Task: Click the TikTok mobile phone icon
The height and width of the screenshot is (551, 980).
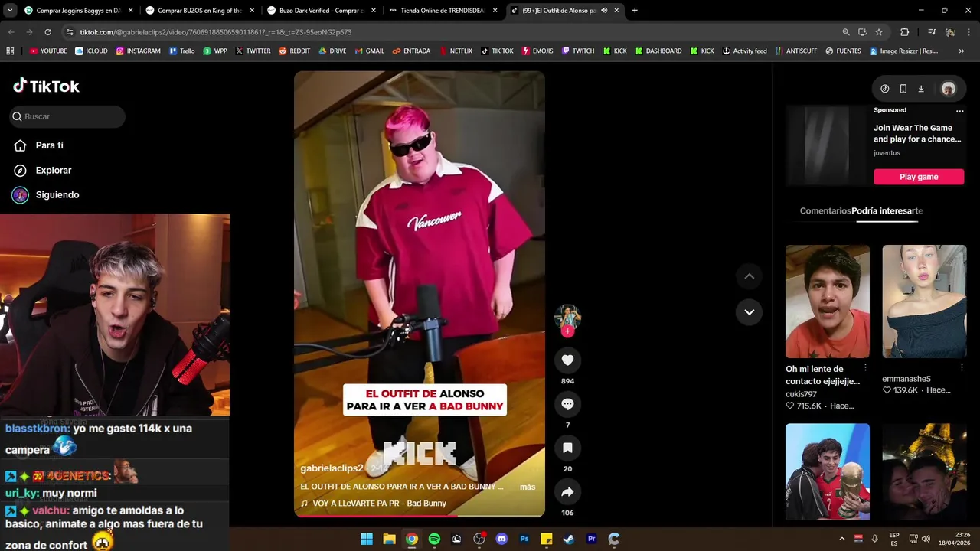Action: pyautogui.click(x=903, y=89)
